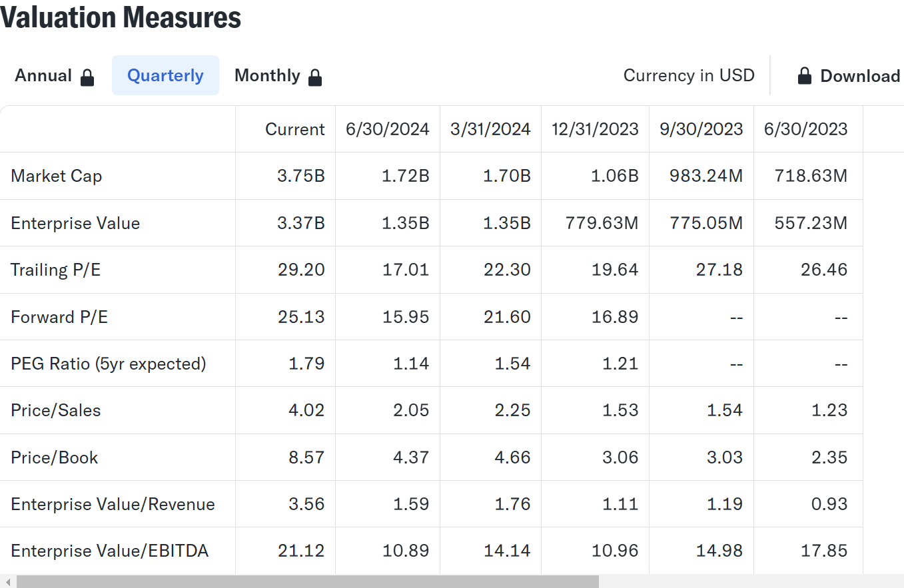Screen dimensions: 904x588
Task: Select the Market Cap row label
Action: [x=56, y=176]
